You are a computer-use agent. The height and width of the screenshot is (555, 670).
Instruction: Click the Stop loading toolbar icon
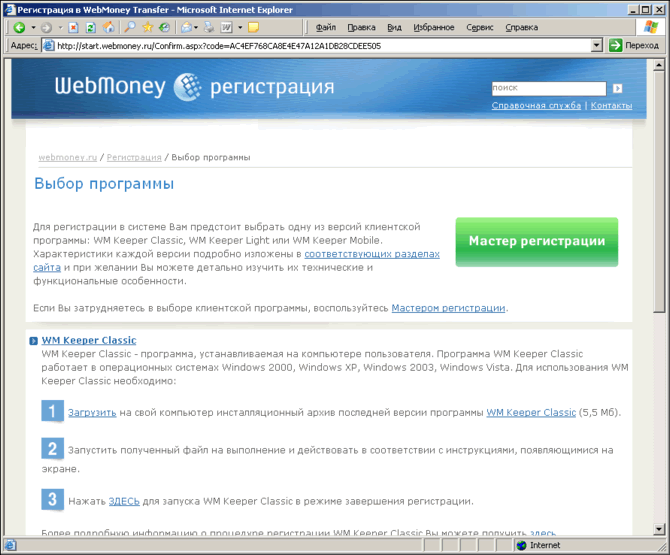point(73,27)
